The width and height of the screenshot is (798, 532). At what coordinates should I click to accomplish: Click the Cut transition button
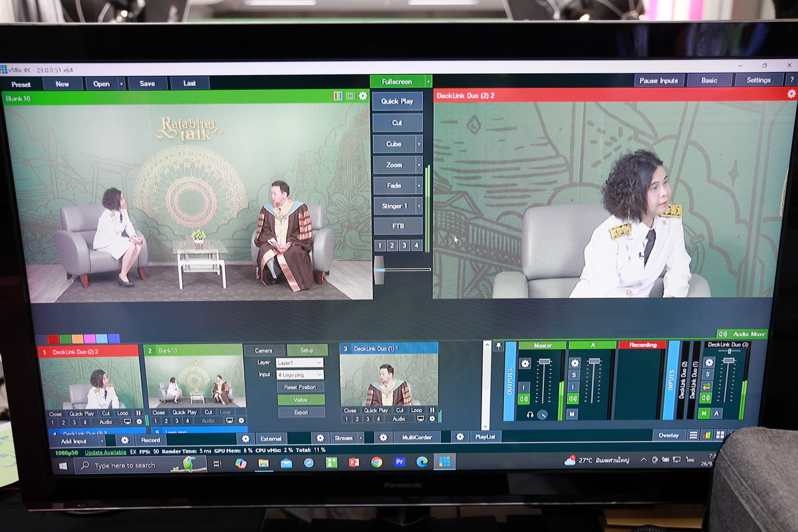397,122
